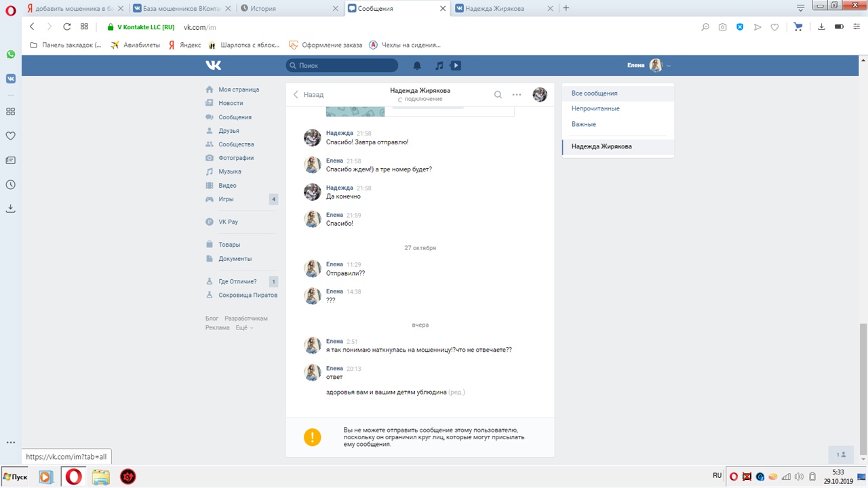Go back using the Назад link
This screenshot has height=488, width=868.
309,95
